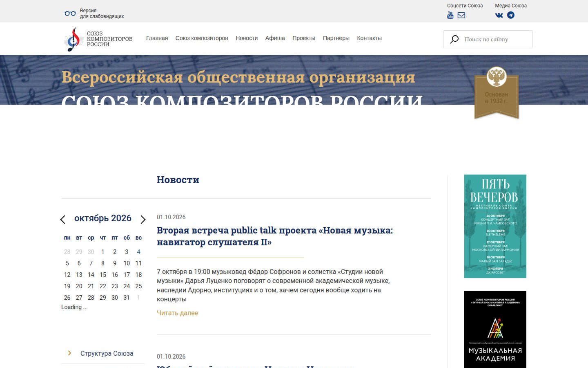
Task: Focus the Поиск по сайту search field
Action: pos(488,39)
